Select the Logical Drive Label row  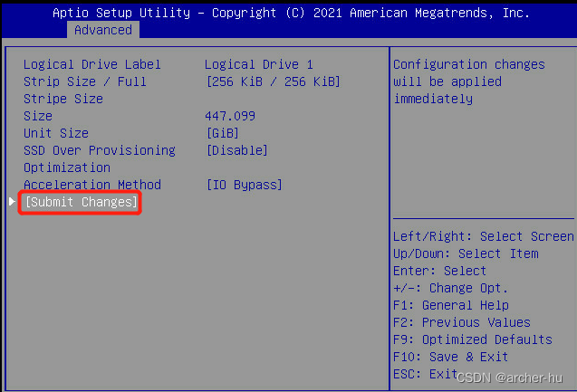click(92, 64)
